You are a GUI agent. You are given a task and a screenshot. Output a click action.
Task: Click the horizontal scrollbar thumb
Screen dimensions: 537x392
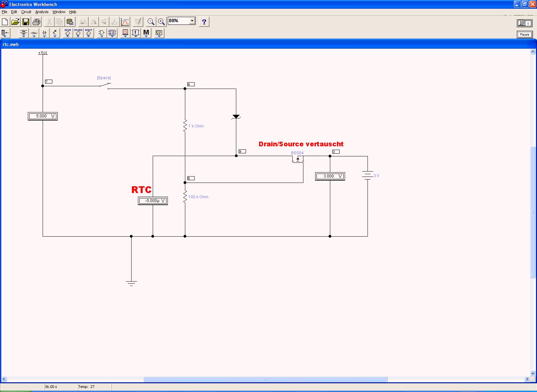(x=265, y=379)
